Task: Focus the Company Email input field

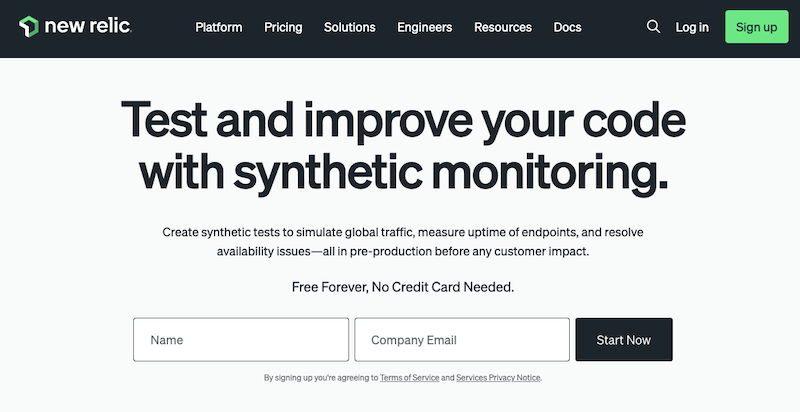Action: [x=462, y=340]
